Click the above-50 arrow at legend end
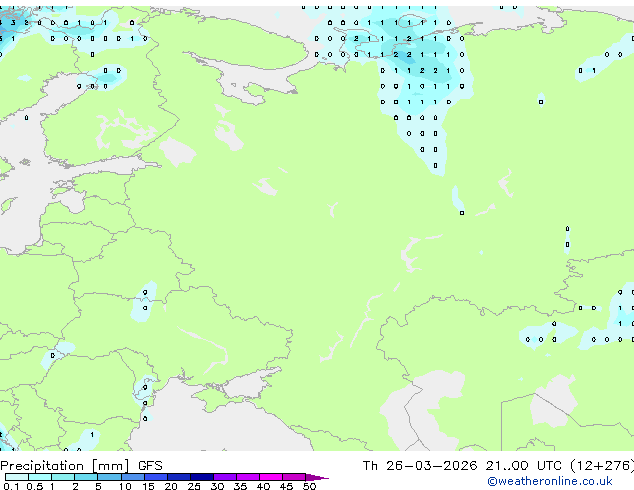Viewport: 634px width, 490px height. pos(317,477)
